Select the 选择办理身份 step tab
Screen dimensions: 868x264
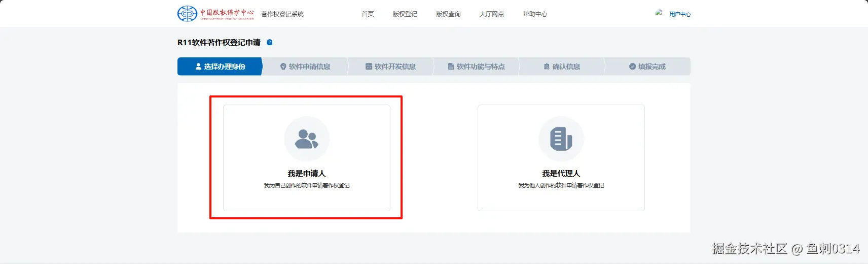pyautogui.click(x=220, y=67)
